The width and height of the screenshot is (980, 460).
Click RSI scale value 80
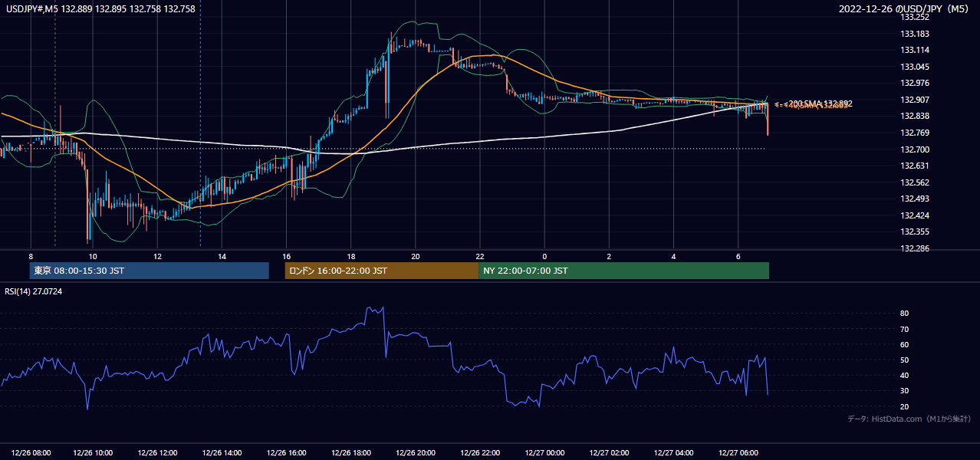coord(904,314)
